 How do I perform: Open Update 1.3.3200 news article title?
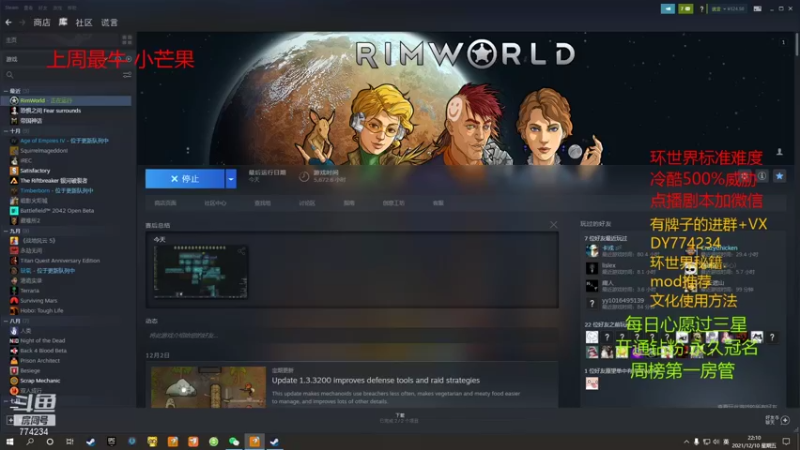376,380
